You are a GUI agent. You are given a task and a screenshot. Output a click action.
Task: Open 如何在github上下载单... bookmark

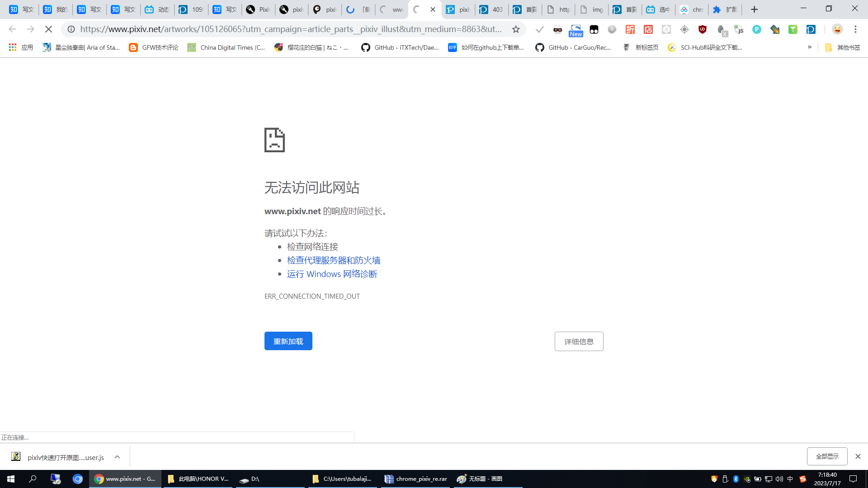[486, 47]
